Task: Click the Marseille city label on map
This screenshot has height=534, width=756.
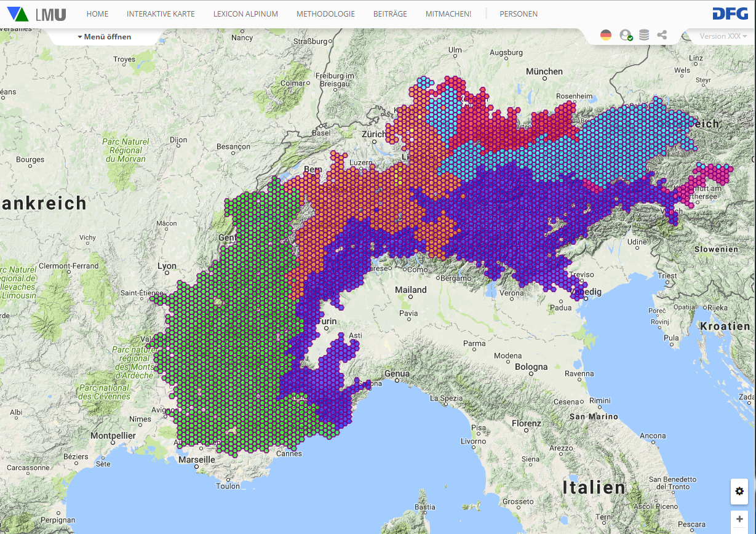Action: tap(196, 460)
